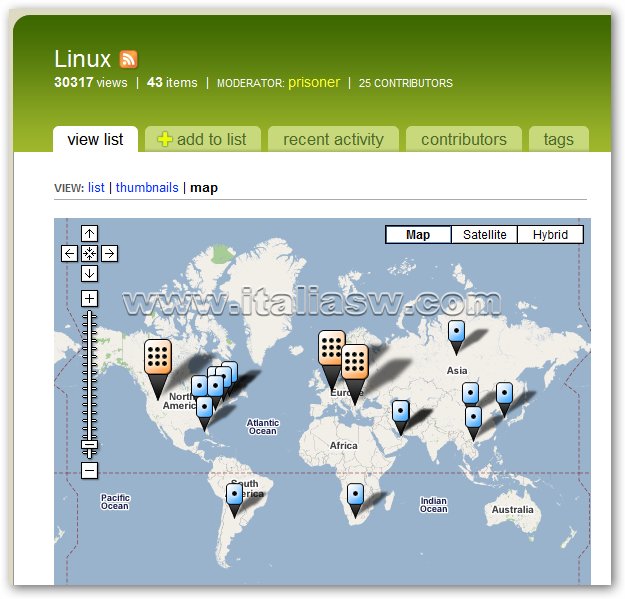Open the recent activity tab
The image size is (625, 599).
click(x=333, y=139)
